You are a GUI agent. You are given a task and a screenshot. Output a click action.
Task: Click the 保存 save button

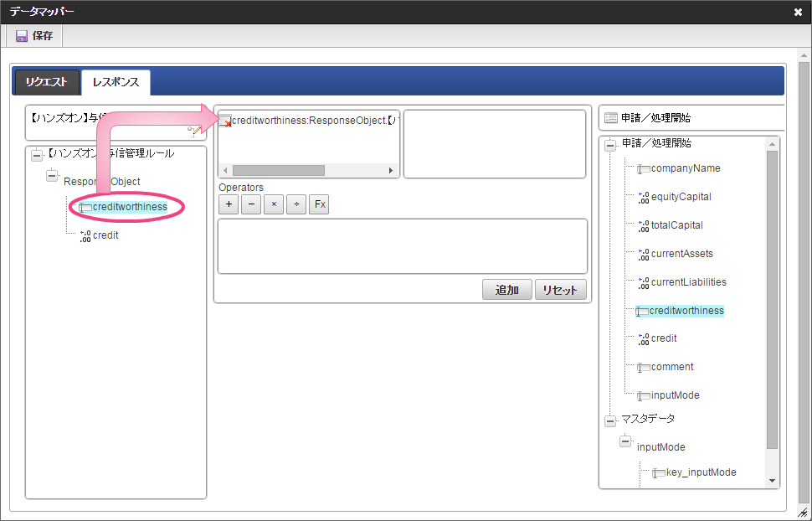34,36
